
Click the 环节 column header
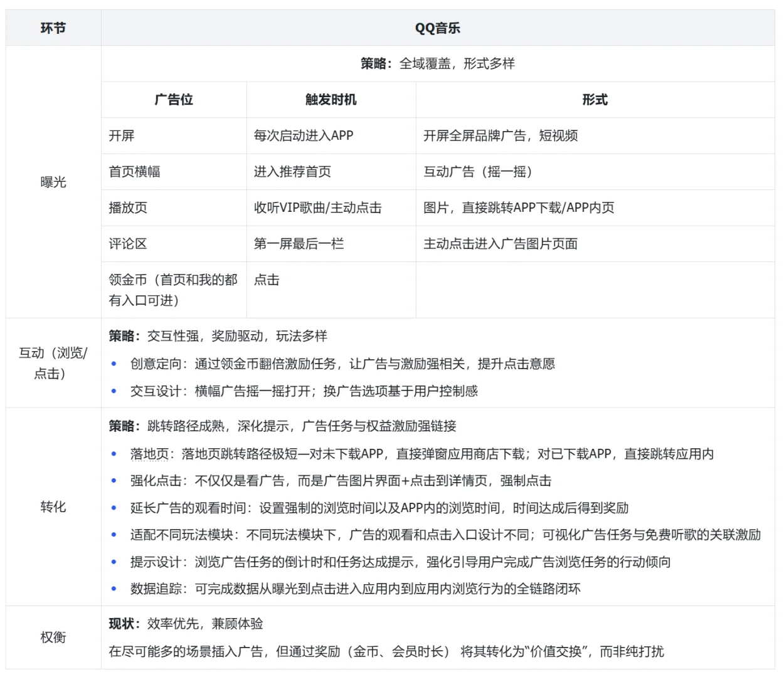[x=54, y=28]
